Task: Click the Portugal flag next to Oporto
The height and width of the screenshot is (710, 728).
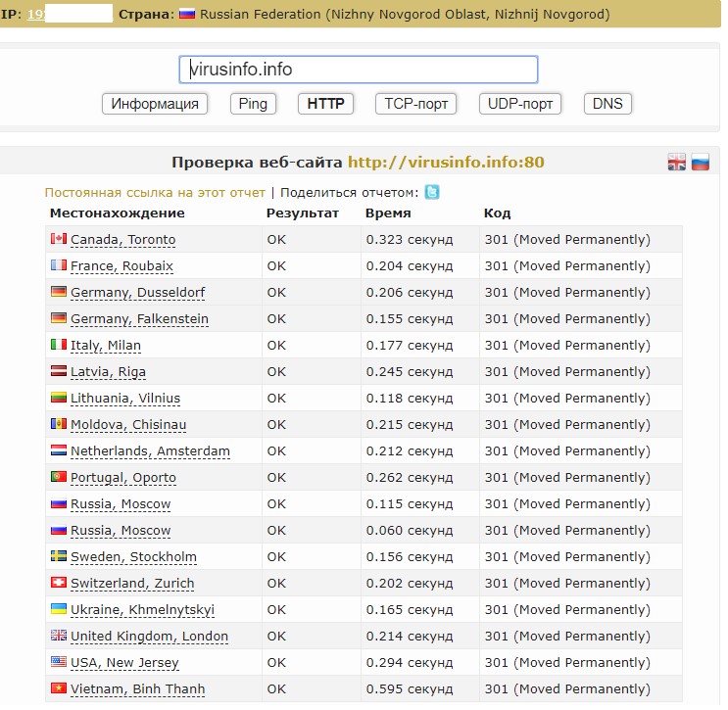Action: coord(59,477)
